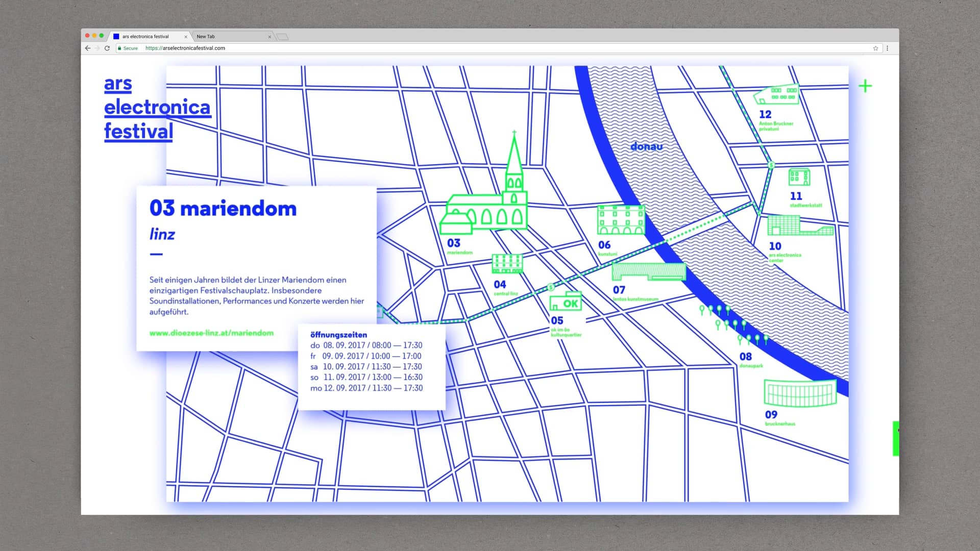Click the 03 mariendom map label
The image size is (980, 551).
coord(459,246)
